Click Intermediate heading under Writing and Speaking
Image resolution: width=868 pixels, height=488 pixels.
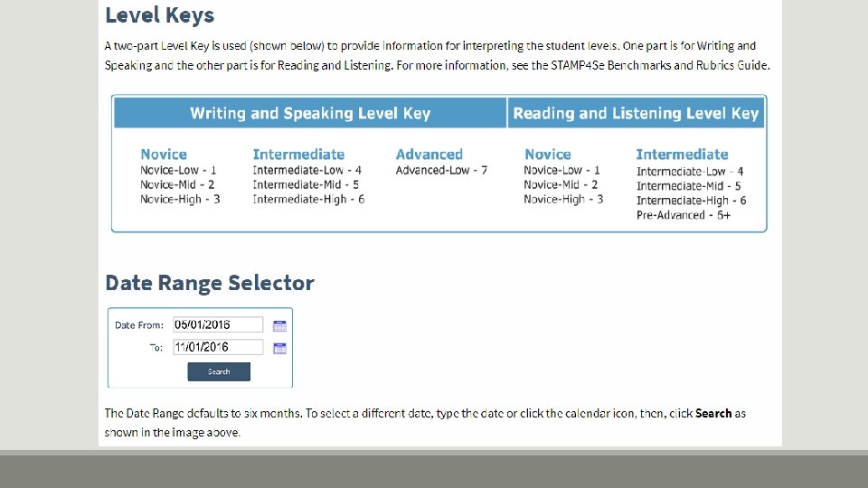click(x=298, y=155)
